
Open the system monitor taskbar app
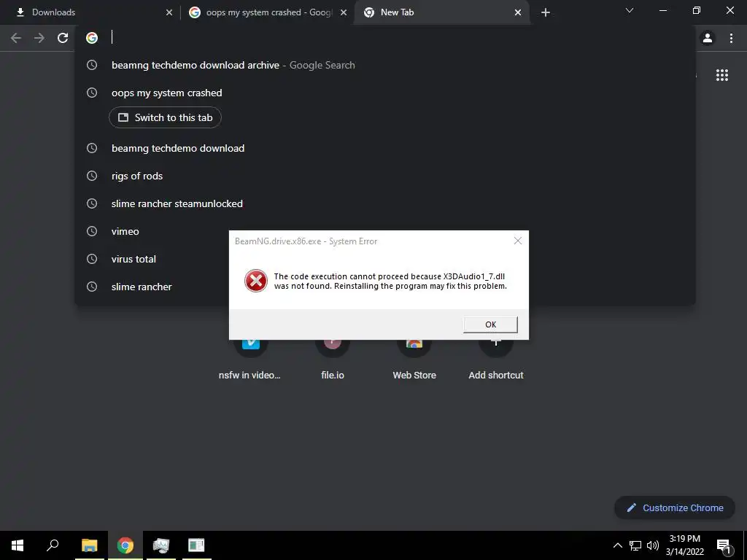coord(161,545)
